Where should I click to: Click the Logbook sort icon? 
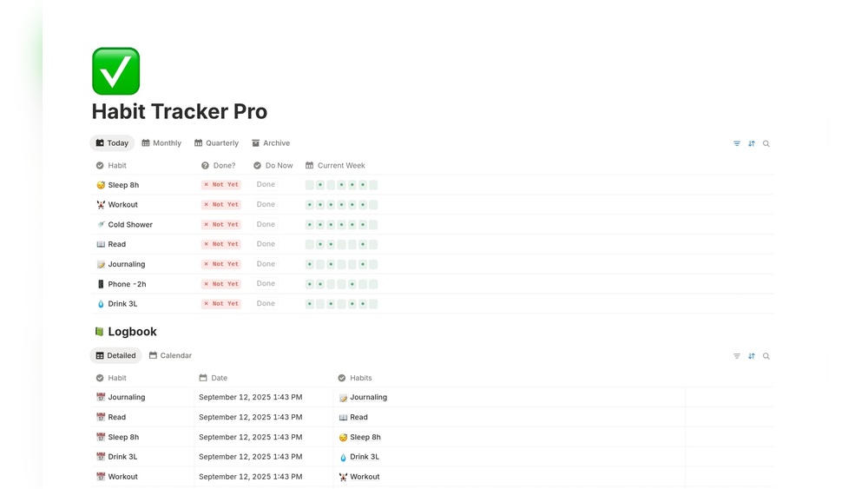point(752,356)
